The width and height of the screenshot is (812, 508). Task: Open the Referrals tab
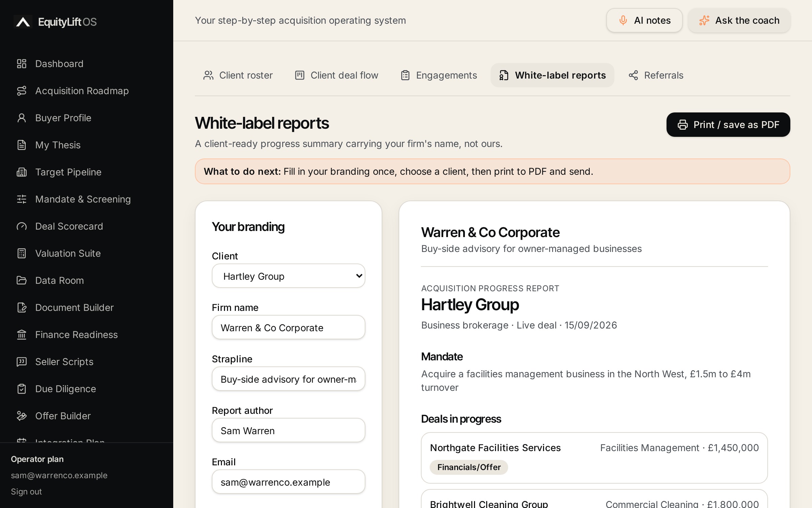656,75
